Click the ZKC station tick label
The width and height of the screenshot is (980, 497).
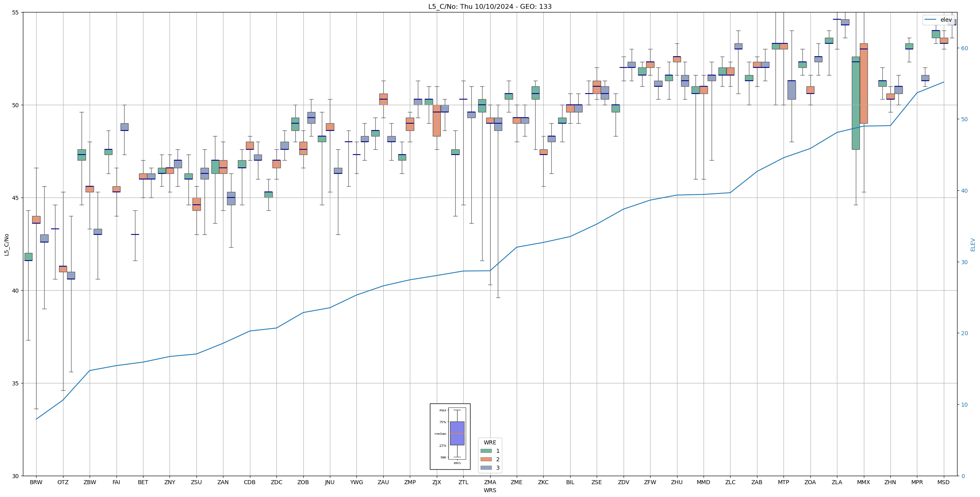[543, 482]
